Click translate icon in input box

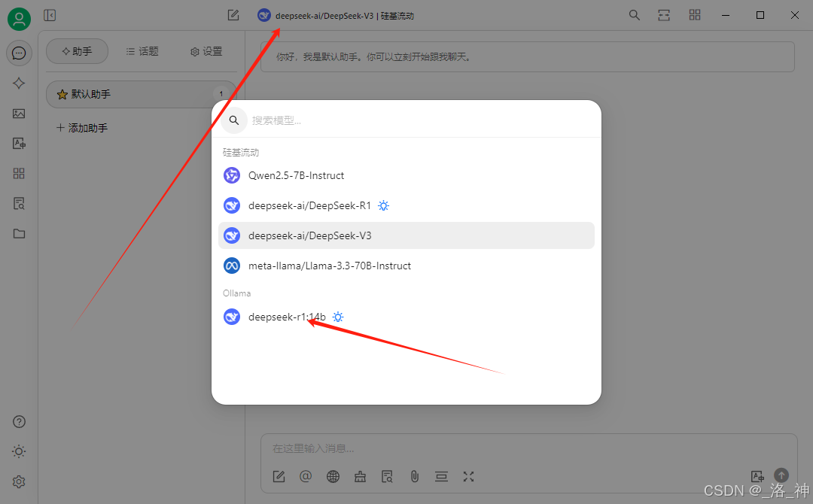pyautogui.click(x=757, y=476)
